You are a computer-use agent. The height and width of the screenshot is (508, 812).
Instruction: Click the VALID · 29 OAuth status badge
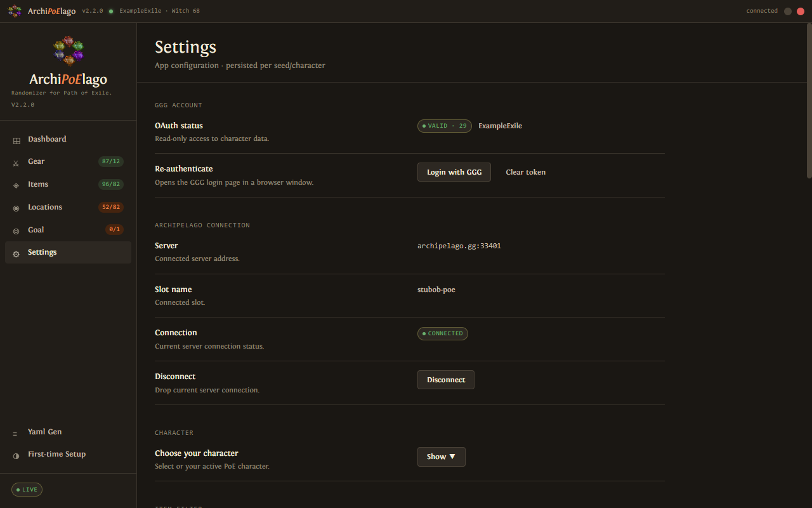tap(445, 126)
